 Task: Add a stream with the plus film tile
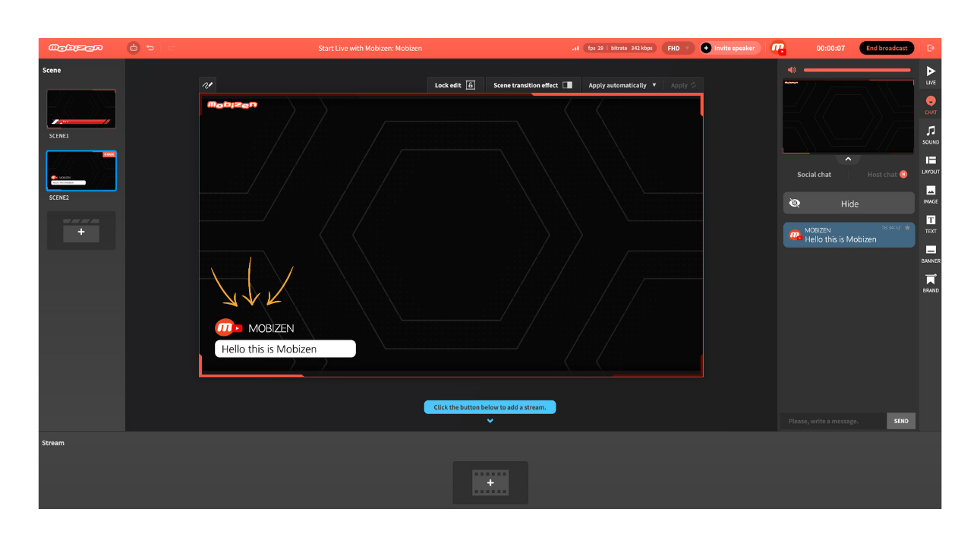click(490, 482)
